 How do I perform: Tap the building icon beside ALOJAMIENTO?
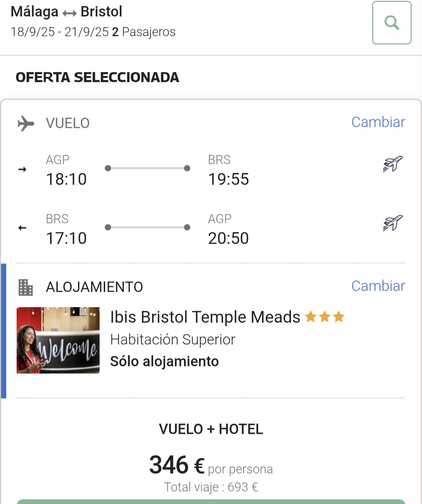(26, 287)
